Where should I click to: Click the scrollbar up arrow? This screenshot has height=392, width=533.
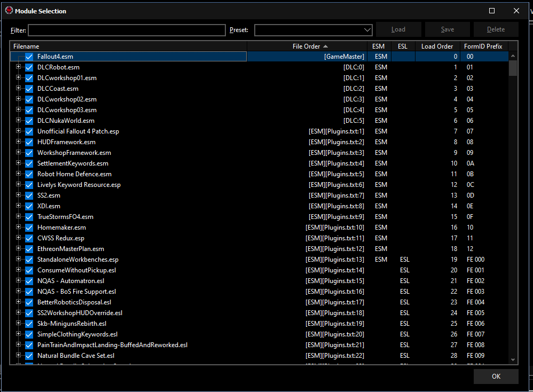click(513, 56)
